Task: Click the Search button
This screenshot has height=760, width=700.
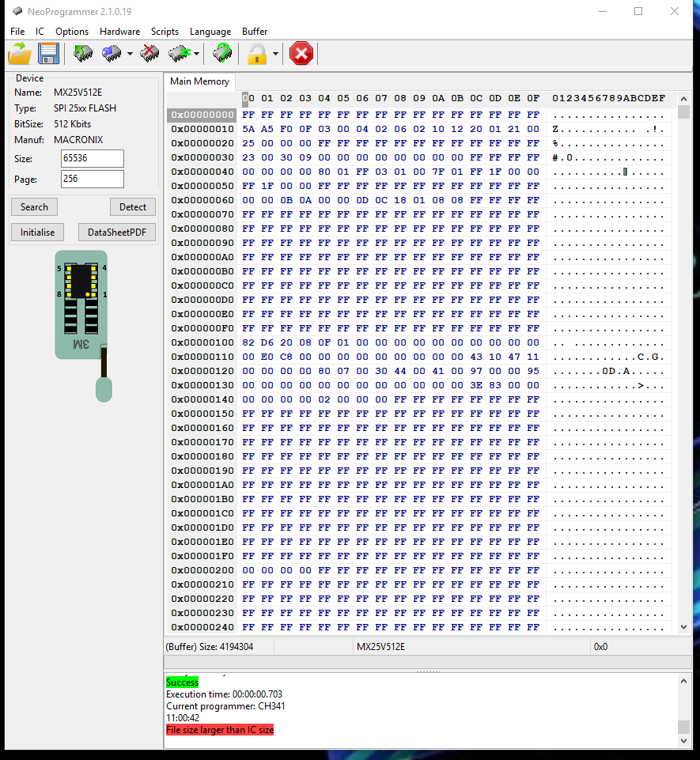Action: pyautogui.click(x=35, y=207)
